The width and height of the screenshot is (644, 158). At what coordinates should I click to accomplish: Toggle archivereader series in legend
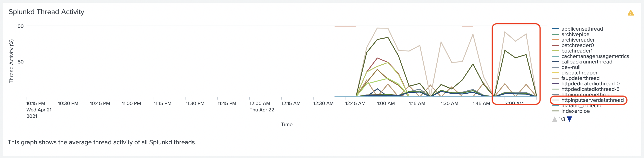pyautogui.click(x=578, y=40)
